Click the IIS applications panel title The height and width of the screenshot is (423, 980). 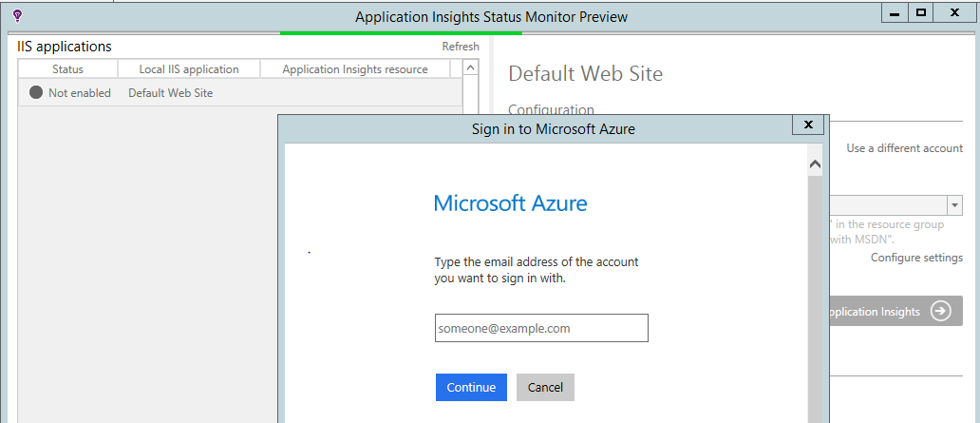(65, 47)
